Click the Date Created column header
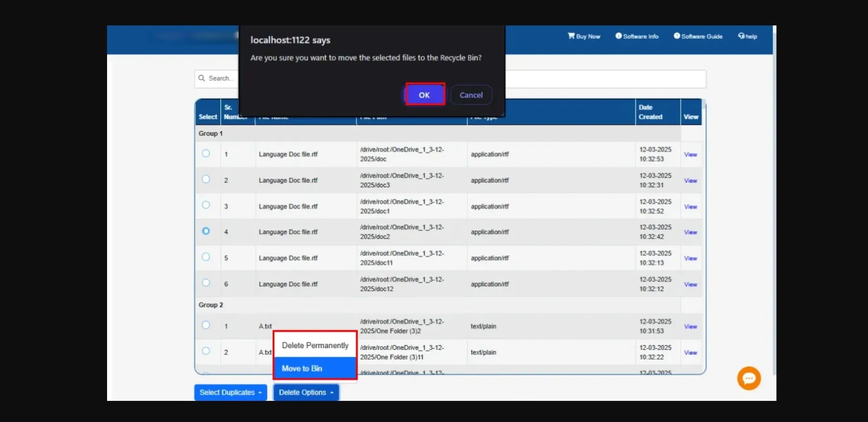Image resolution: width=868 pixels, height=422 pixels. [x=651, y=112]
